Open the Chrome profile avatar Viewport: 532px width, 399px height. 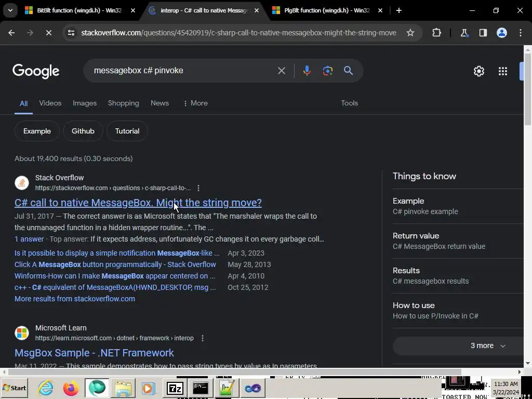click(x=502, y=33)
